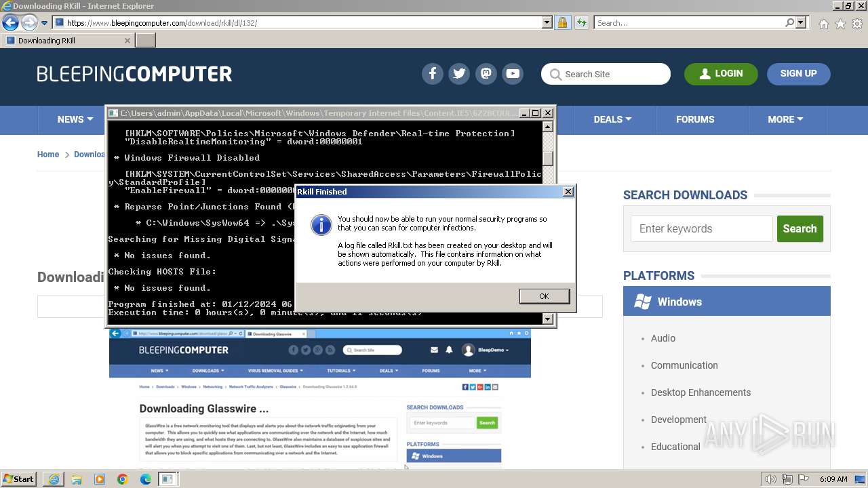The width and height of the screenshot is (868, 488).
Task: Open BleepingComputer Mastodon icon
Action: [486, 74]
